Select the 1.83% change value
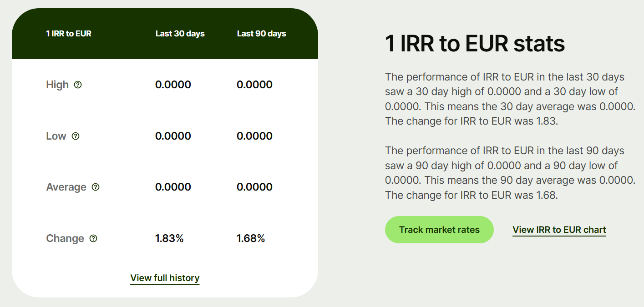This screenshot has width=644, height=307. point(169,238)
